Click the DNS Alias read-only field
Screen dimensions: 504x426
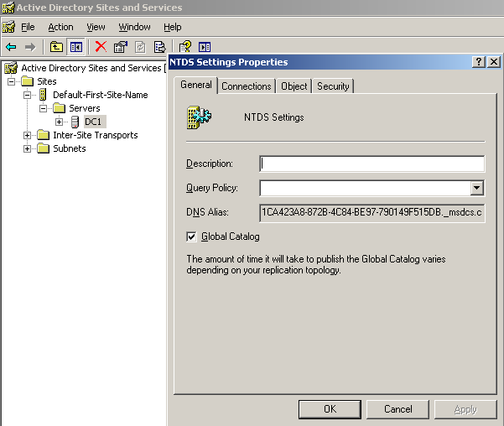coord(372,212)
